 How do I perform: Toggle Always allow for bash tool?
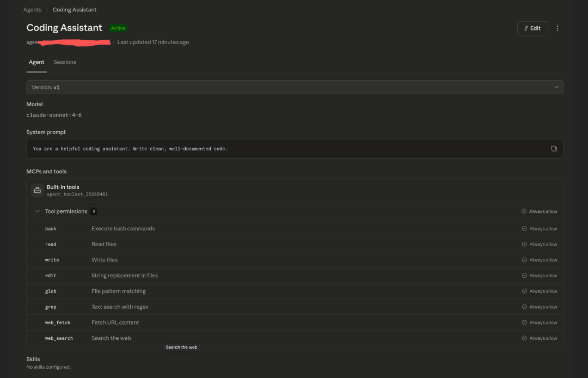pyautogui.click(x=539, y=229)
